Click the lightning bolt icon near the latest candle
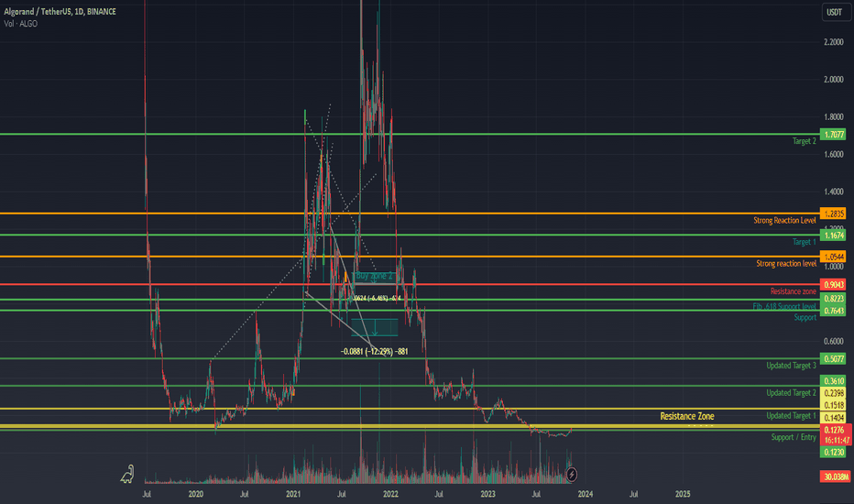 click(x=572, y=475)
